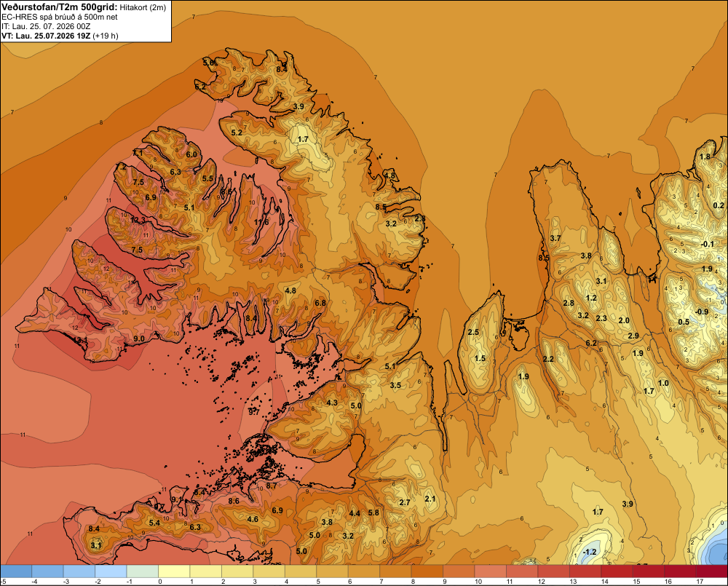Viewport: 728px width, 586px height.
Task: Click the 9.0 temperature value
Action: tap(139, 339)
